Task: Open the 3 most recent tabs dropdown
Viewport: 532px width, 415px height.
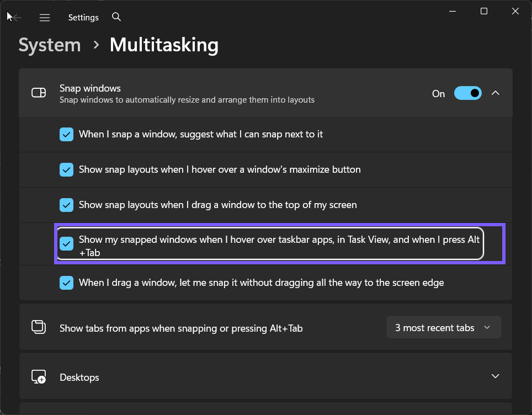Action: [x=444, y=327]
